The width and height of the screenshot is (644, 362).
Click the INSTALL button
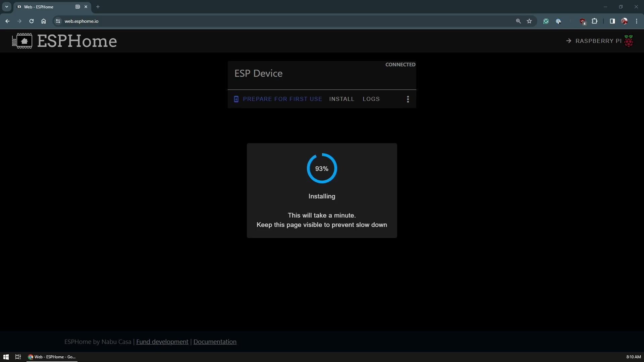342,99
